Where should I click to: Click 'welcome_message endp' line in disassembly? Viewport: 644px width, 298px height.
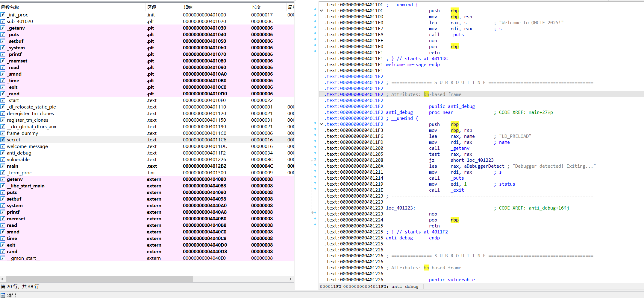point(413,64)
